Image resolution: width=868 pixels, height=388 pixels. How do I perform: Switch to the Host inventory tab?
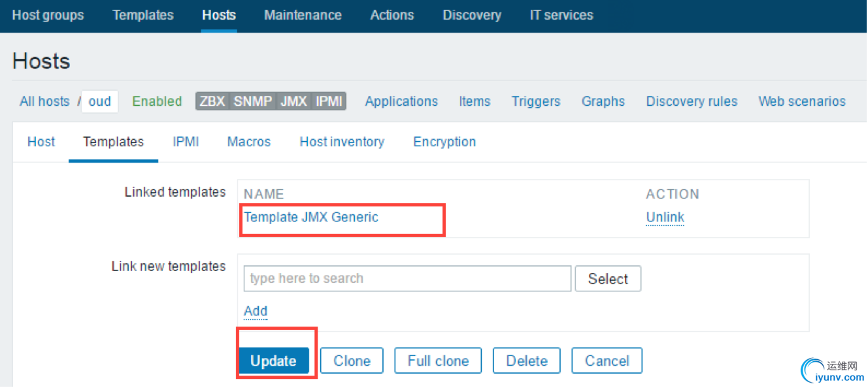click(342, 142)
